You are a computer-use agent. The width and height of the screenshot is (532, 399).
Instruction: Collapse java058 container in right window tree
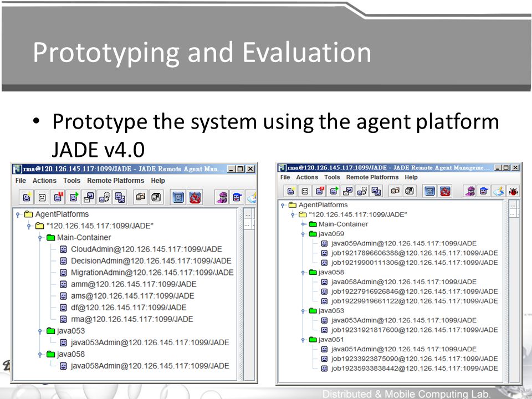click(x=303, y=272)
